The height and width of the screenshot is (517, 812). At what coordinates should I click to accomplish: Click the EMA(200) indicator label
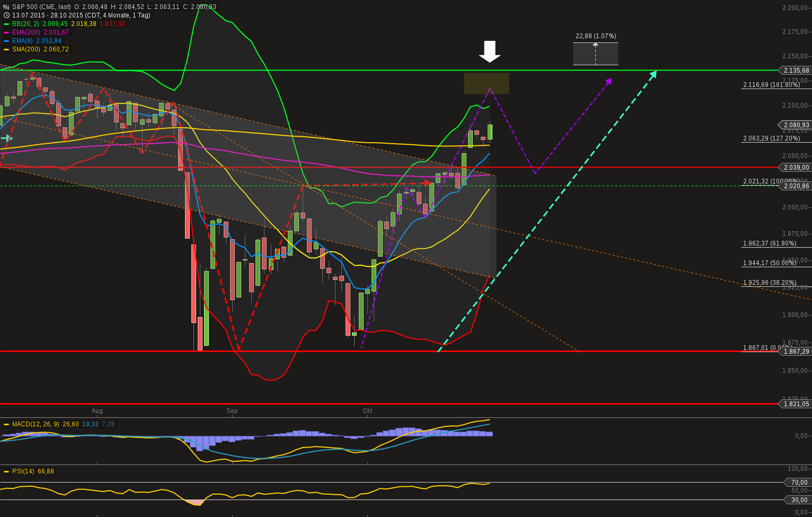click(x=27, y=32)
